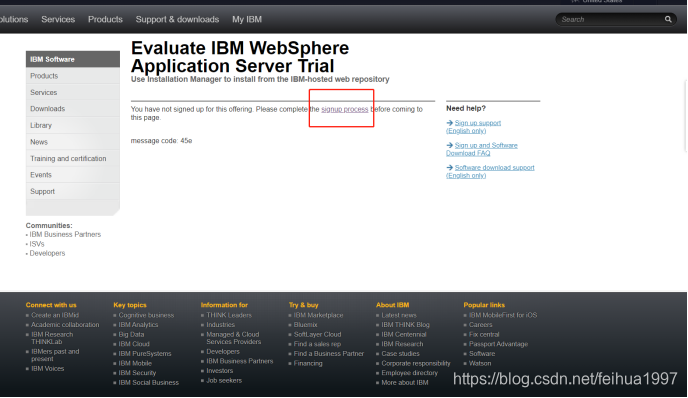Viewport: 688px width, 398px height.
Task: Open Careers footer link
Action: point(480,325)
